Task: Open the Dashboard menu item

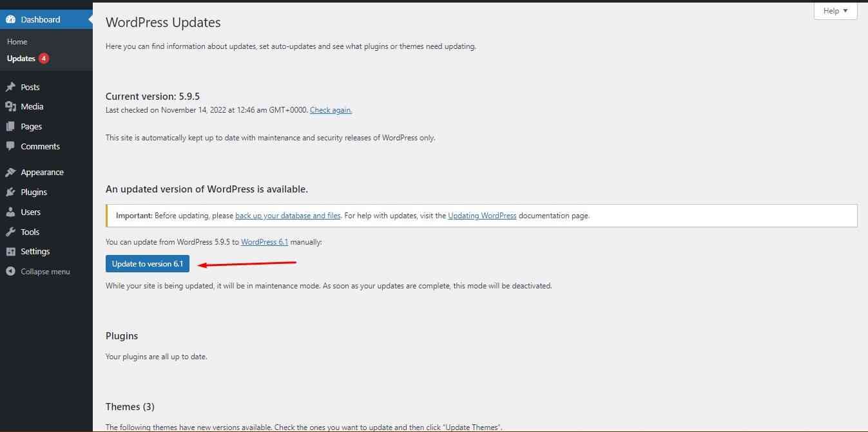Action: [46, 19]
